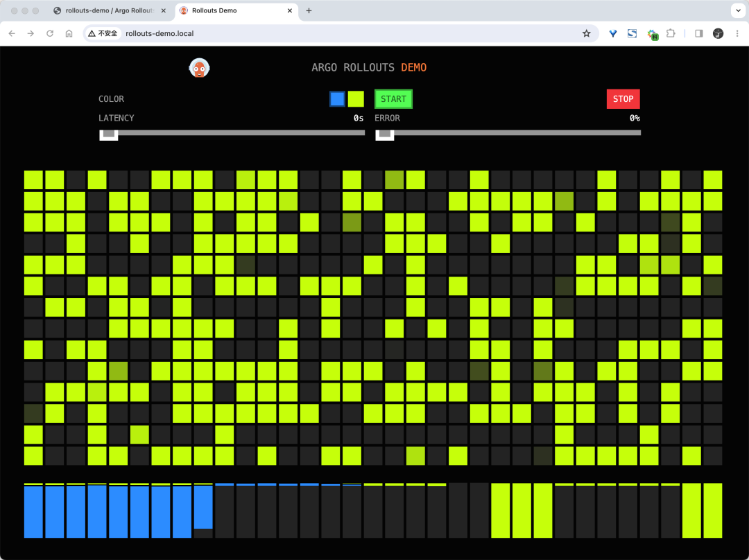
Task: Click the red STOP button
Action: [x=623, y=99]
